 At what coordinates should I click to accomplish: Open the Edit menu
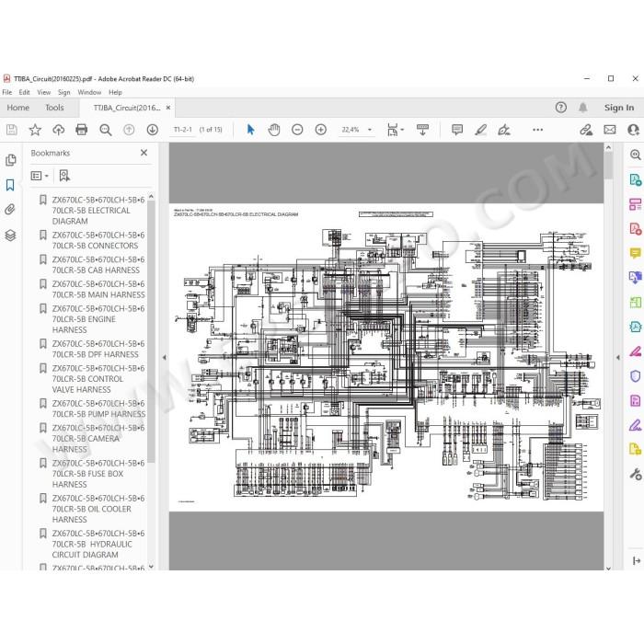click(24, 92)
